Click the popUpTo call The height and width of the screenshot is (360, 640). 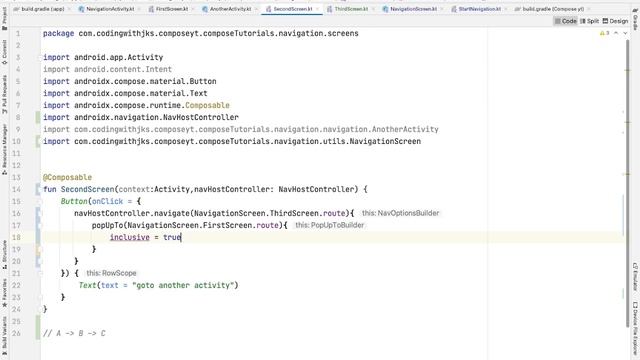coord(107,225)
